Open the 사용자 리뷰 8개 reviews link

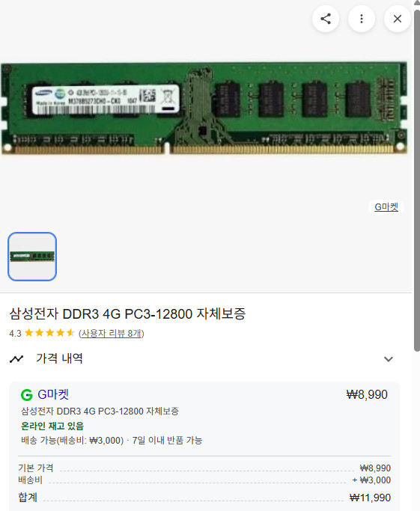(112, 333)
